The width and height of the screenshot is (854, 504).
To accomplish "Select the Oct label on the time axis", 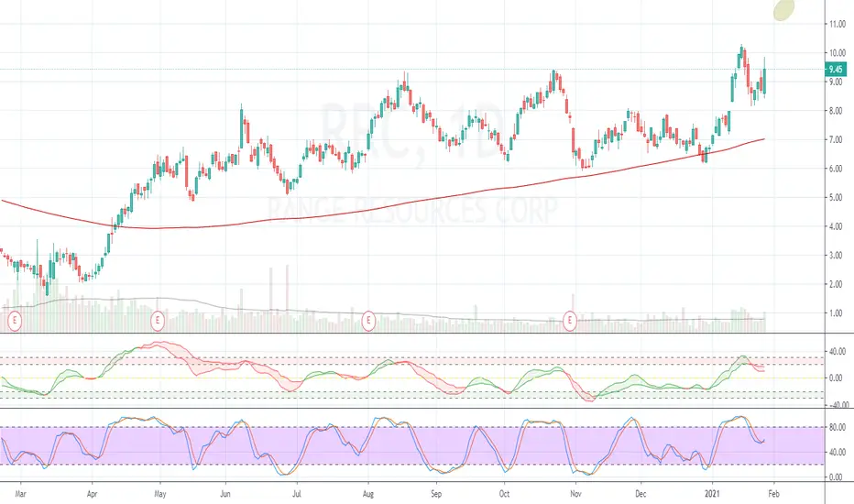I will (x=504, y=494).
